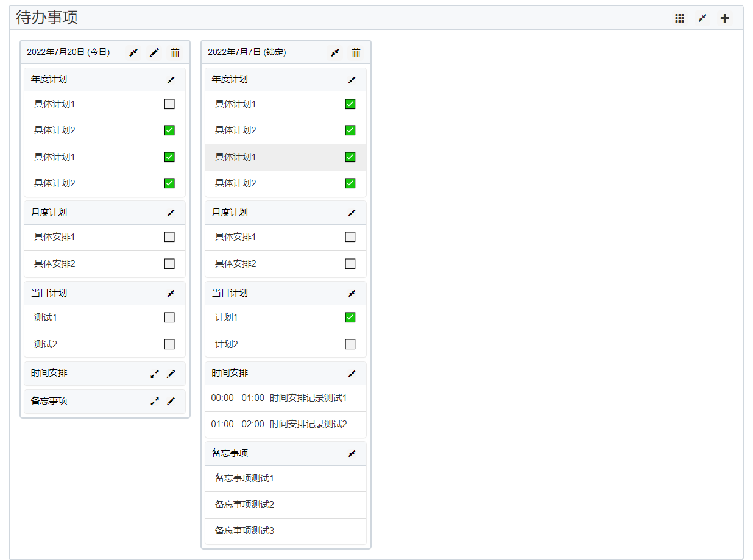
Task: Expand 备忘事项 section in today's card
Action: (x=155, y=401)
